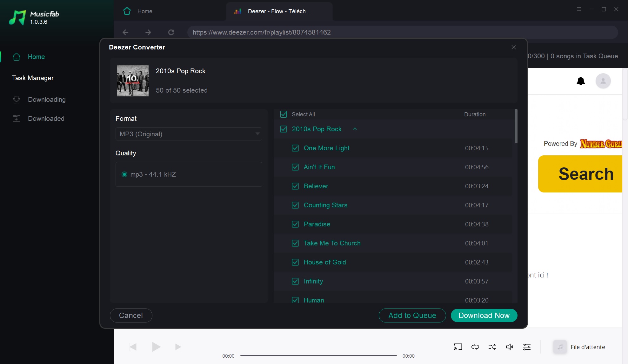This screenshot has width=628, height=364.
Task: Uncheck the Select All checkbox
Action: click(284, 114)
